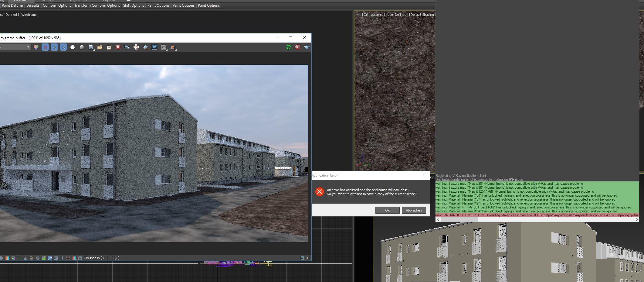Minimize the V-Ray frame buffer window

[277, 38]
